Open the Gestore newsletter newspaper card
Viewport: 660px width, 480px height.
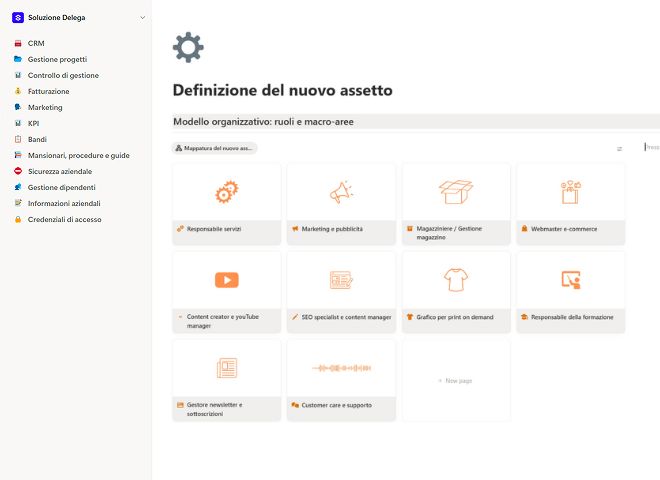point(227,368)
